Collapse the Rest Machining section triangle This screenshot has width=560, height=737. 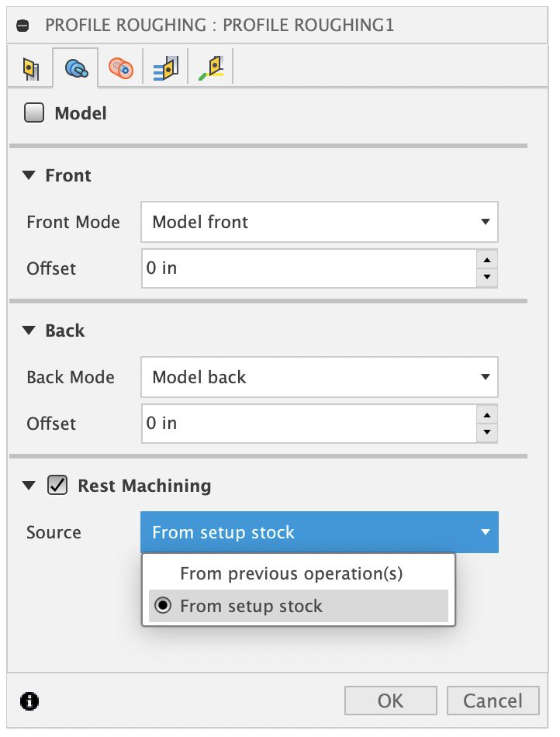point(29,486)
